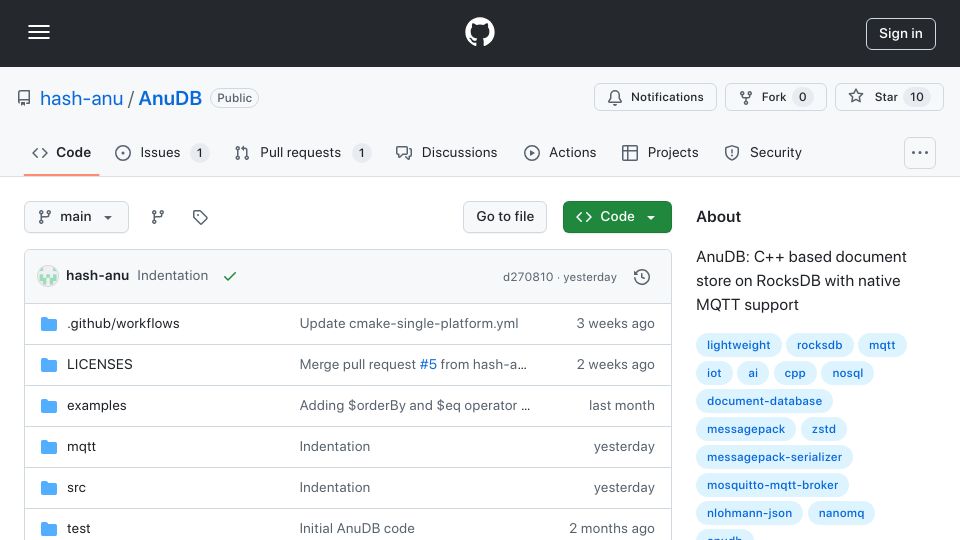Select the messagepack topic tag
The height and width of the screenshot is (540, 960).
[746, 429]
